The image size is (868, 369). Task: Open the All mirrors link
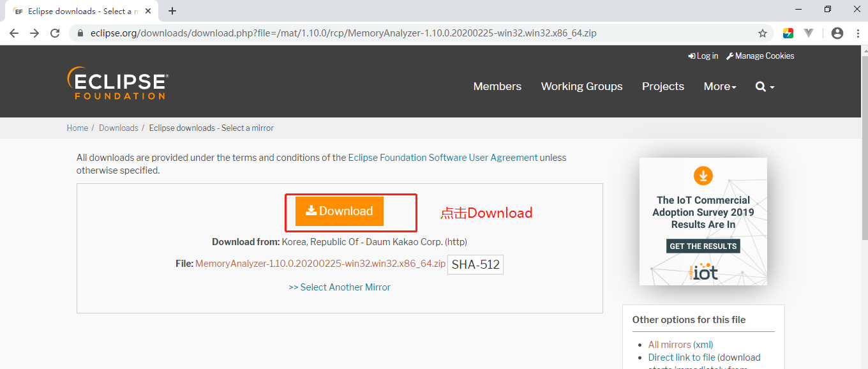point(670,344)
